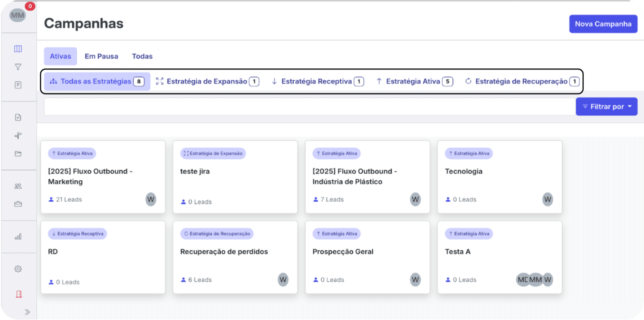Click the Campanhas page heading

[84, 23]
